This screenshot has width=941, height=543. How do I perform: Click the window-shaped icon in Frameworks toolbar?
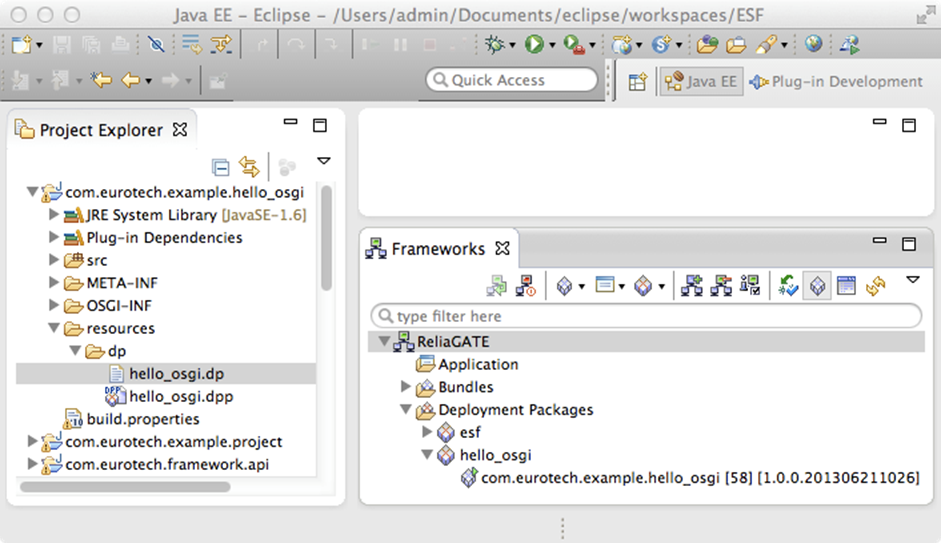click(604, 284)
